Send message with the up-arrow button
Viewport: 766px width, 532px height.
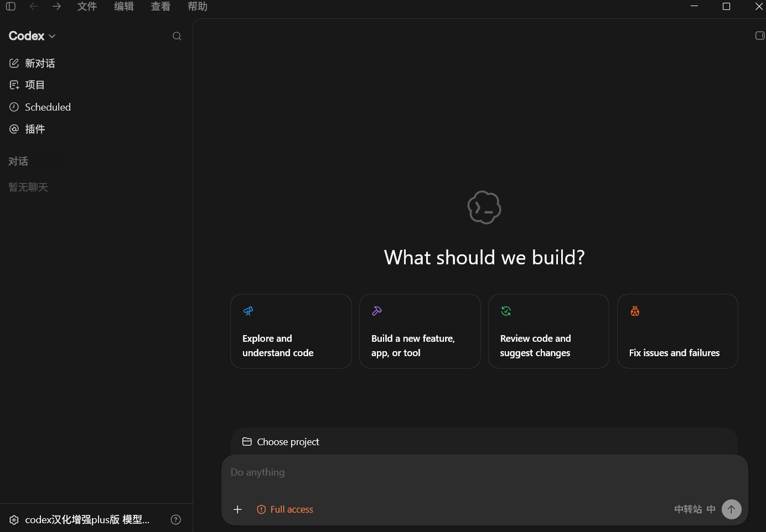point(732,510)
